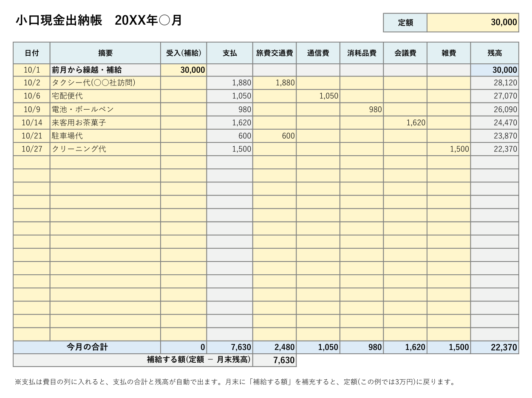Click the title 小口現金出納帳 20XX年○月

pos(99,20)
